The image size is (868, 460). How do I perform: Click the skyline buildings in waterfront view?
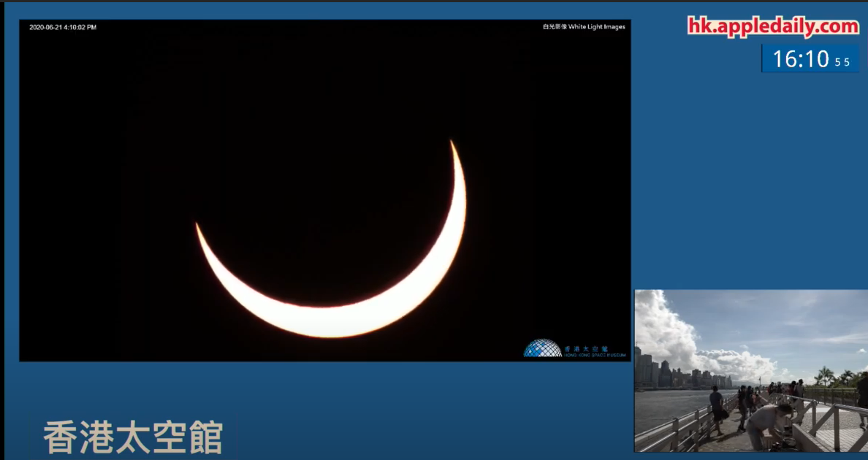pyautogui.click(x=658, y=372)
